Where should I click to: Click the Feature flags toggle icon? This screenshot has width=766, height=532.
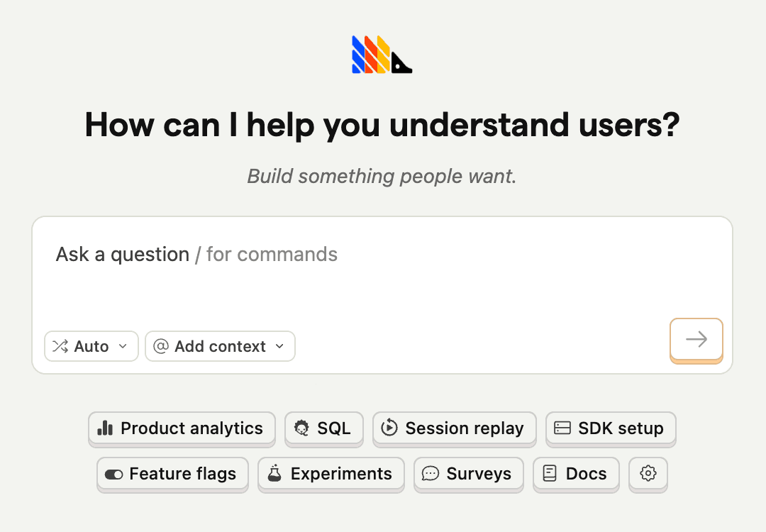click(x=113, y=474)
